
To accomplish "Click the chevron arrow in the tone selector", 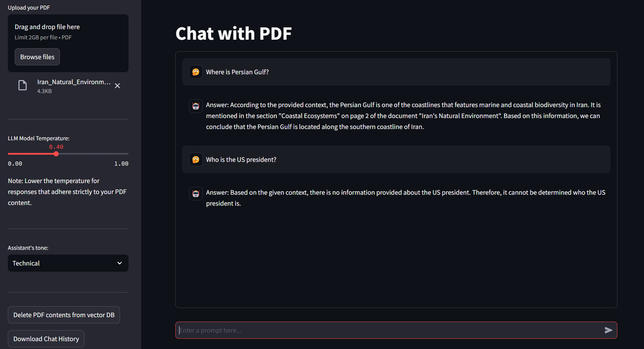I will (120, 263).
